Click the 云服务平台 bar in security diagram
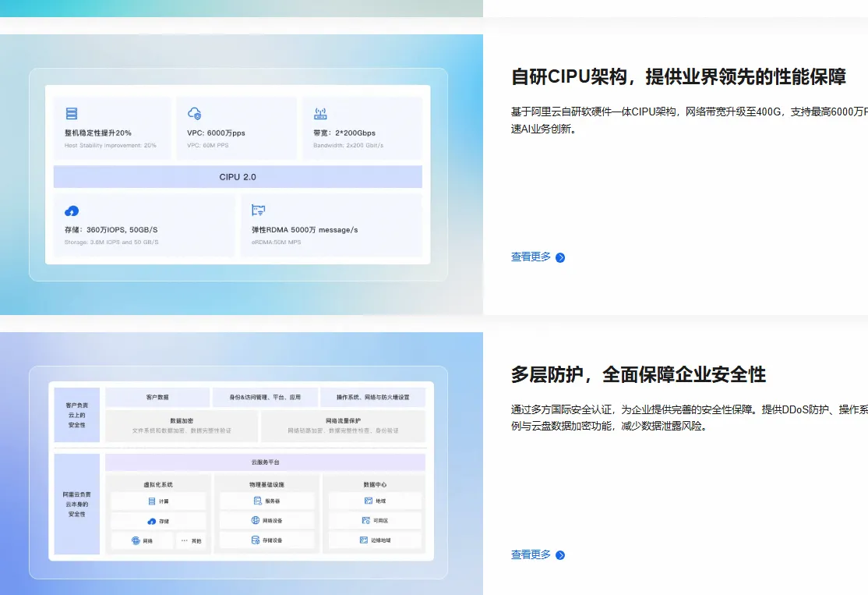This screenshot has height=595, width=868. [265, 462]
